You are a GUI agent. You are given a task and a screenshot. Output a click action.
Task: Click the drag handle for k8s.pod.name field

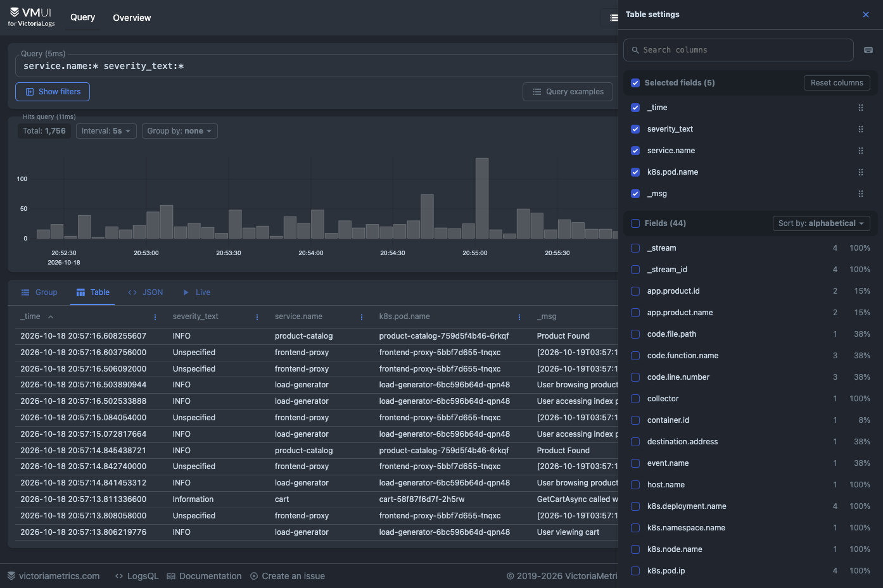[861, 172]
